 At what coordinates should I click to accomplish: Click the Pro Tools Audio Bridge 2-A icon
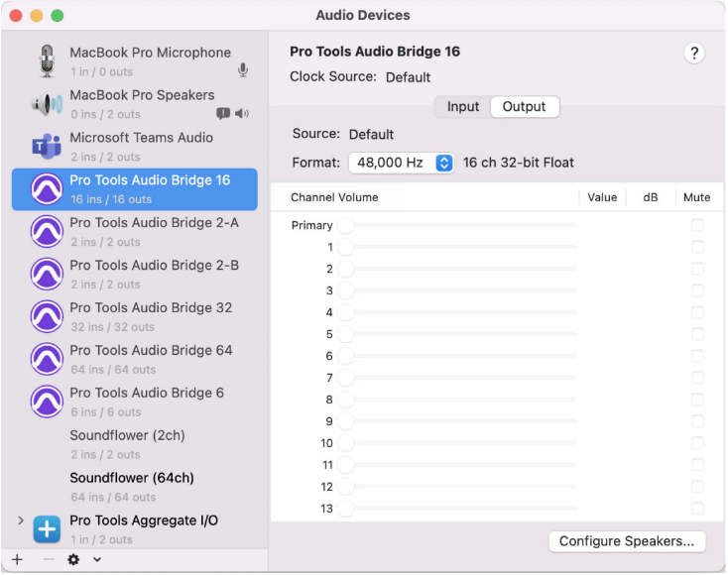(x=47, y=232)
